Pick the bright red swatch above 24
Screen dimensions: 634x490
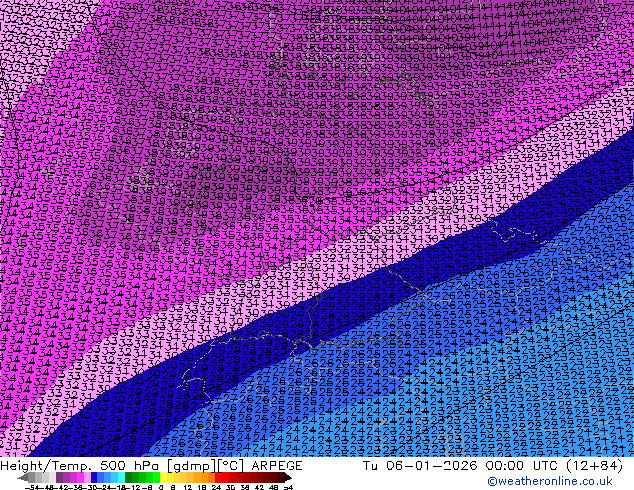(x=218, y=477)
